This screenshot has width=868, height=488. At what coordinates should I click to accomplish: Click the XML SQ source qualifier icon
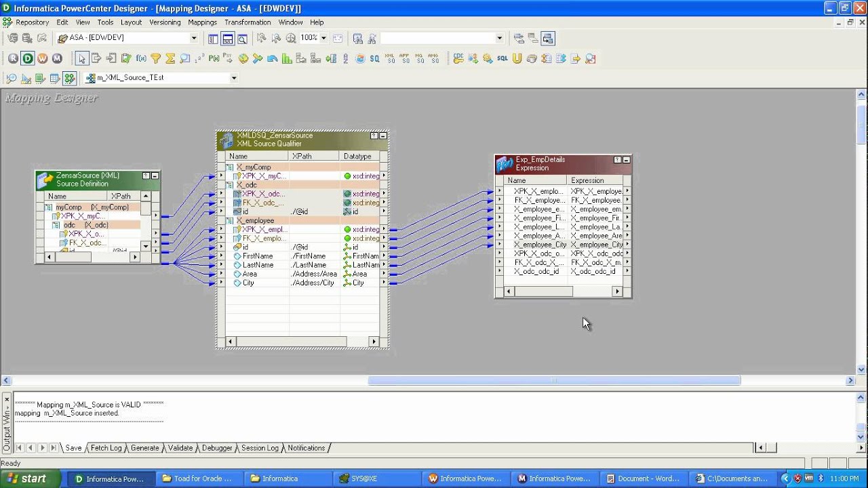(390, 59)
